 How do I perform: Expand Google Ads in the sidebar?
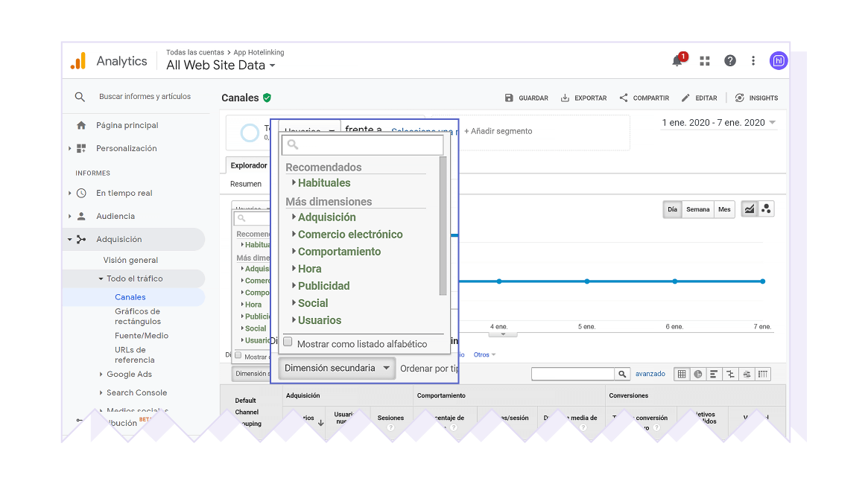point(129,375)
